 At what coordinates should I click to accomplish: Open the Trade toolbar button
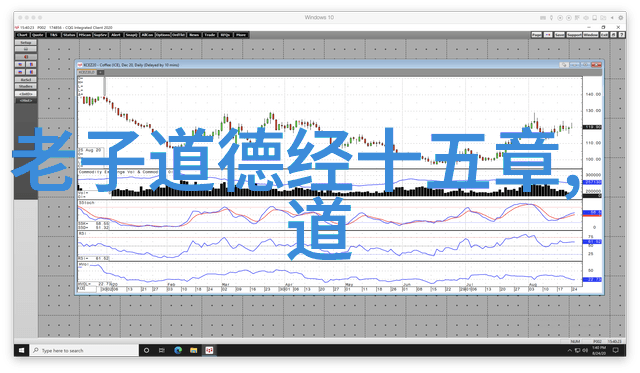coord(210,35)
